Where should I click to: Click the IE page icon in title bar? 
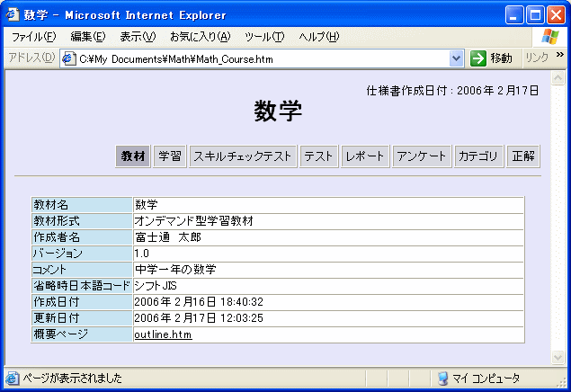[x=13, y=15]
